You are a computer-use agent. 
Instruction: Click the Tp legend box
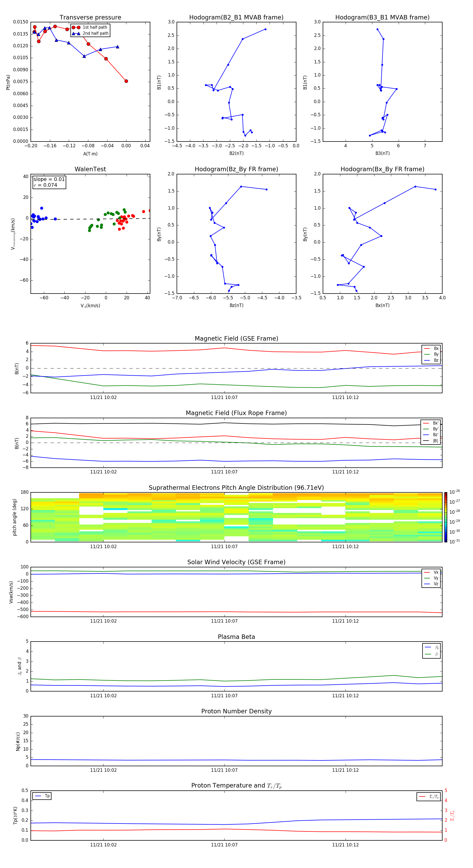(x=42, y=796)
